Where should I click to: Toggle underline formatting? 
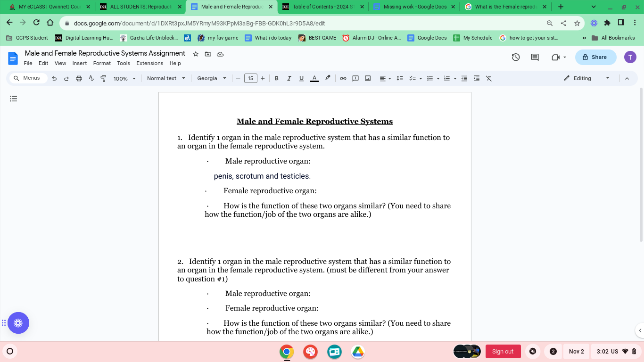click(301, 78)
